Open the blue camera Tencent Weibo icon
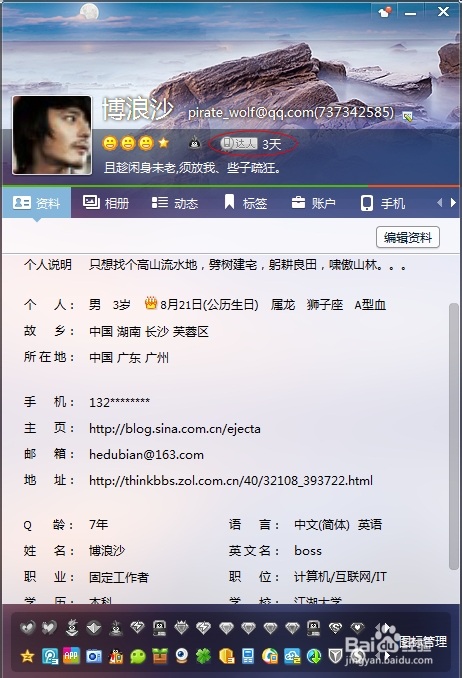Image resolution: width=462 pixels, height=678 pixels. (x=93, y=656)
